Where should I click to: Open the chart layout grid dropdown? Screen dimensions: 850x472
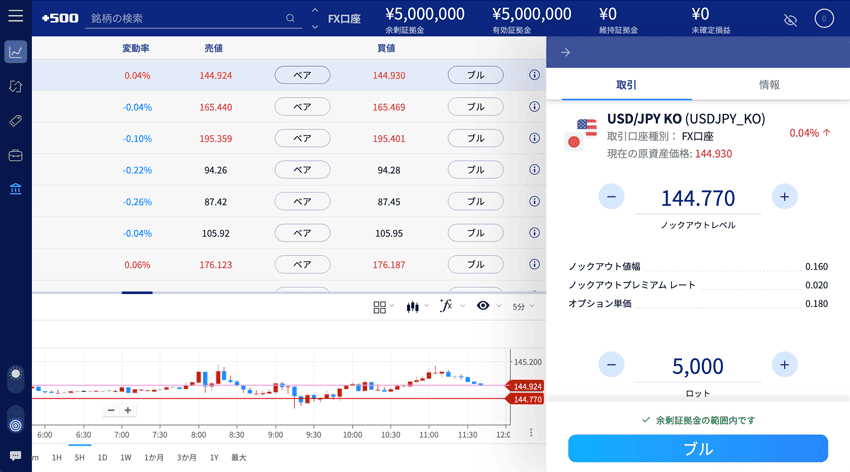(383, 307)
